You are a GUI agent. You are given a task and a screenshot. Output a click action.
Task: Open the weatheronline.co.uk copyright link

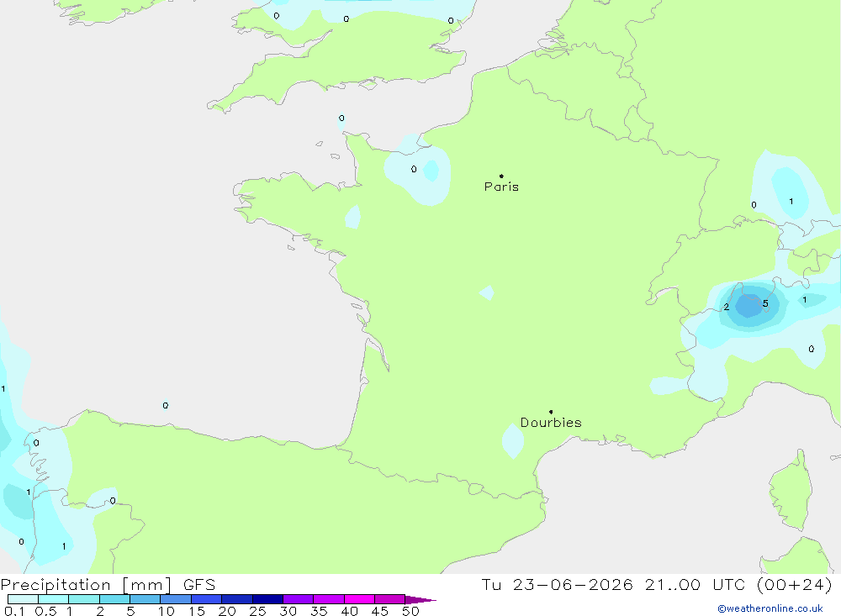pos(770,608)
